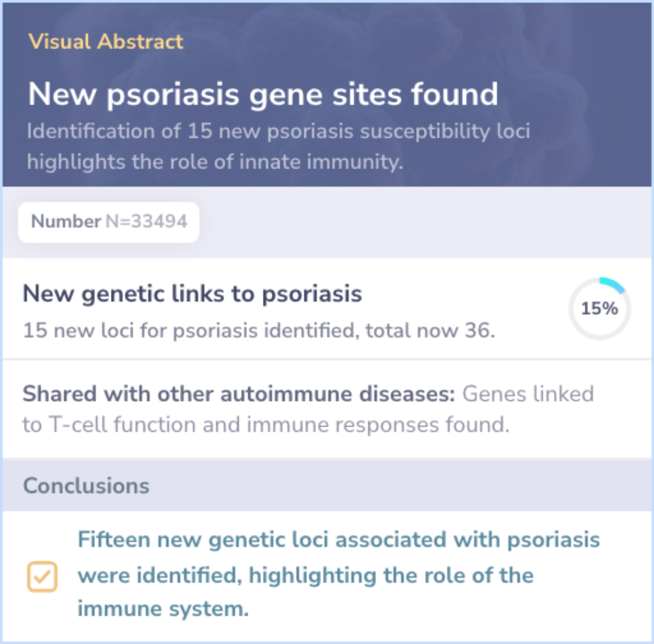
Task: Click the "Genes linked" text after the bold label
Action: coord(528,394)
